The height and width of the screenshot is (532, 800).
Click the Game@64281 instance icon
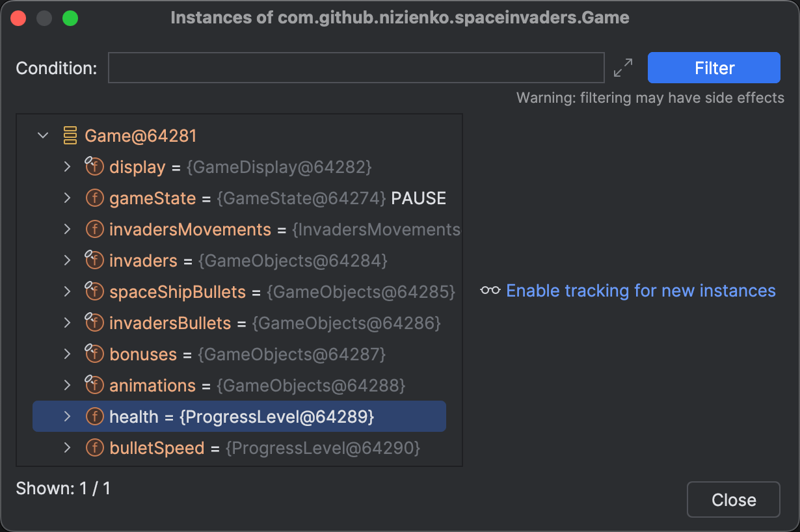pyautogui.click(x=70, y=136)
